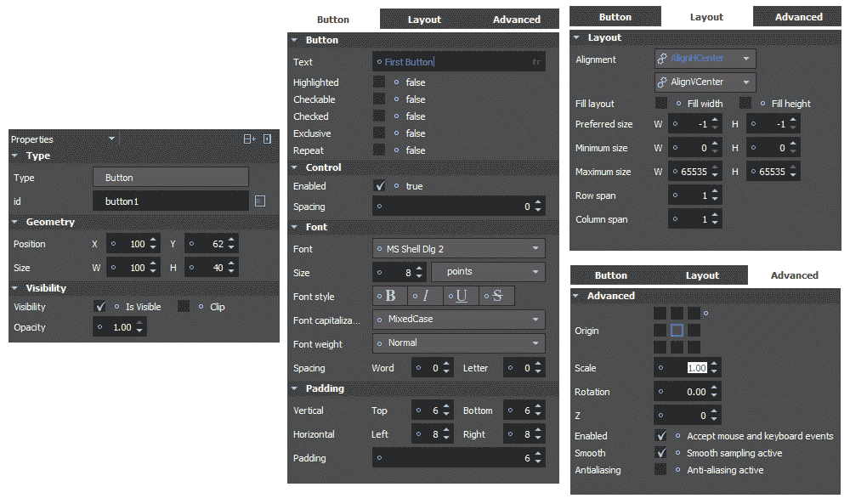This screenshot has height=504, width=850.
Task: Open the Font weight Normal dropdown
Action: coord(459,343)
